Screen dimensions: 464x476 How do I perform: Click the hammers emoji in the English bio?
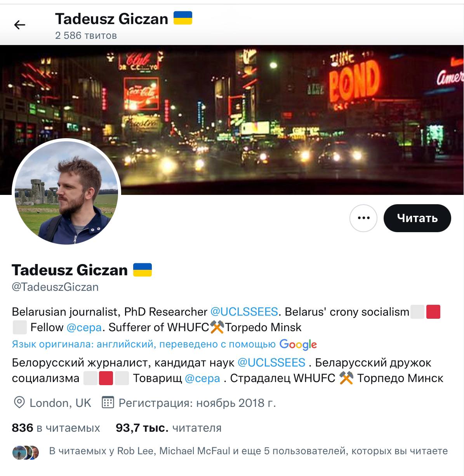coord(217,327)
